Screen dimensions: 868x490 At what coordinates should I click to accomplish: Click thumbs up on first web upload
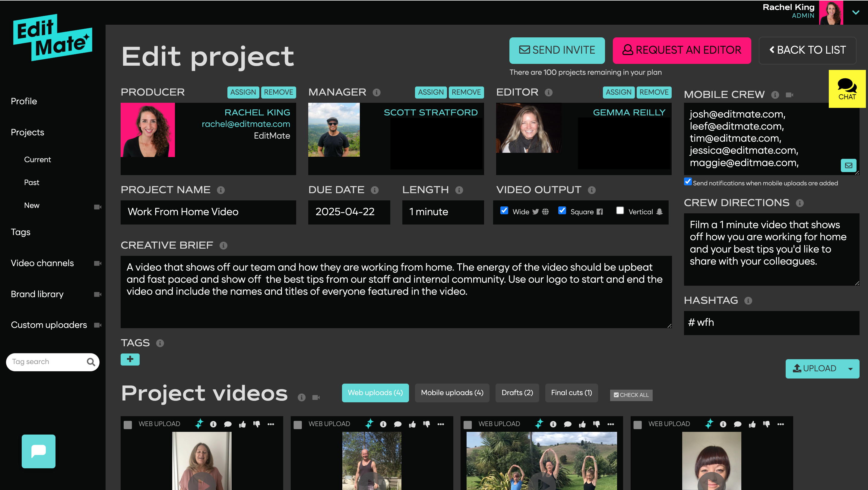[x=242, y=424]
